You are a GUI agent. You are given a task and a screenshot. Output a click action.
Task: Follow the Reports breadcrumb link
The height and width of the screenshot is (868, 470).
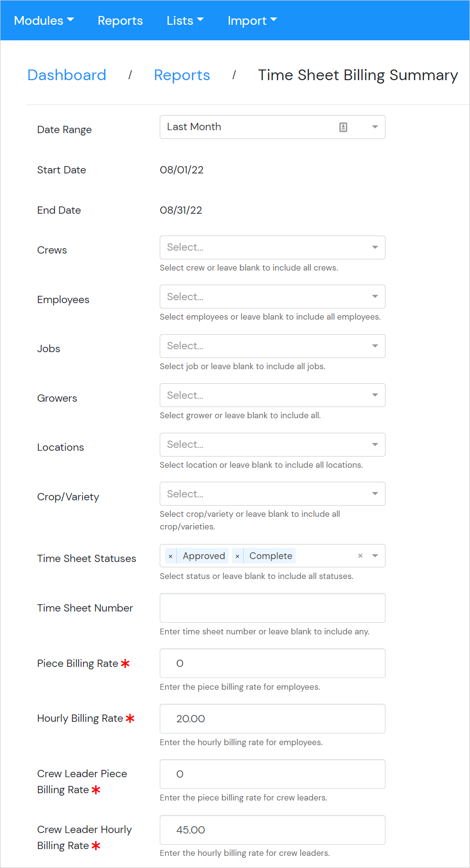pyautogui.click(x=182, y=75)
